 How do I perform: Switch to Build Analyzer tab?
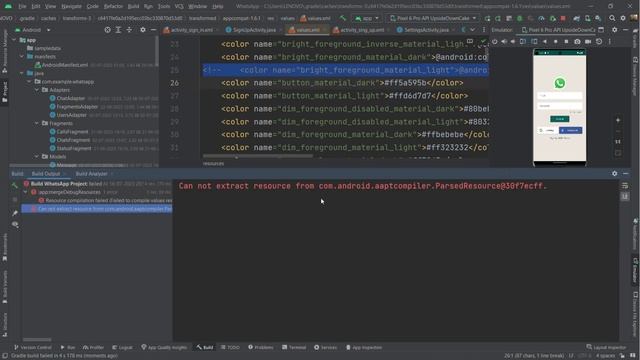pos(91,174)
